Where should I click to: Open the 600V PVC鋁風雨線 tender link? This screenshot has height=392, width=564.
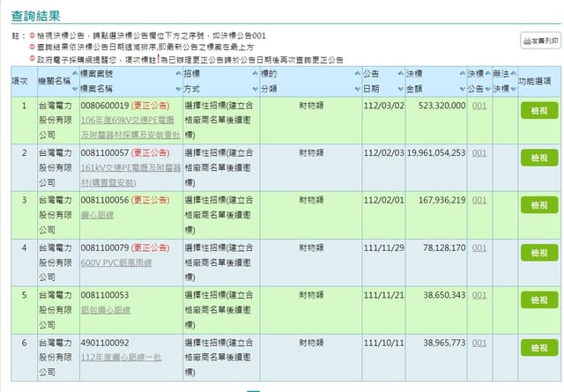click(x=116, y=263)
